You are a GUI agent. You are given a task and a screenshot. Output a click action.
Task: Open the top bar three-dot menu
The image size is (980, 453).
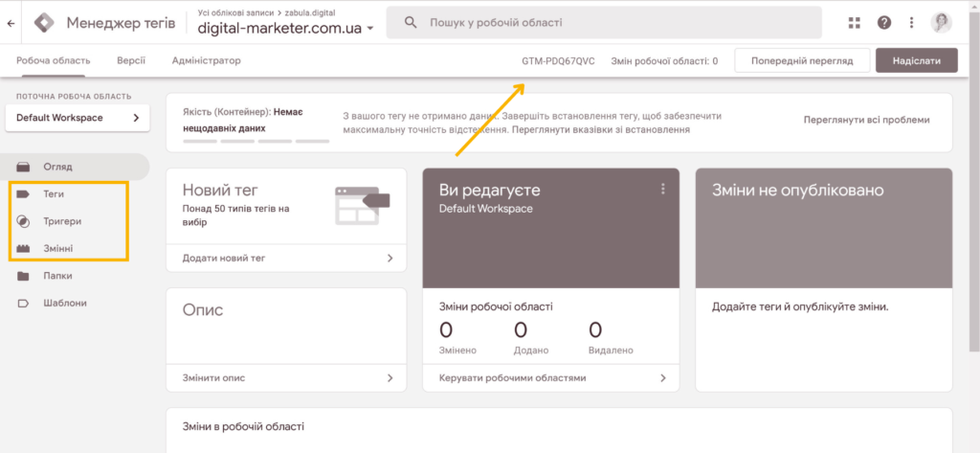pos(911,23)
